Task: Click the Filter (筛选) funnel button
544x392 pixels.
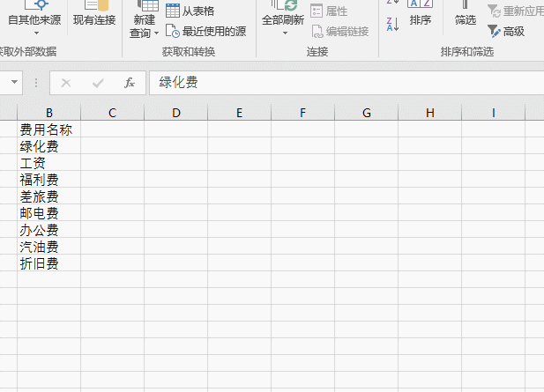Action: point(465,14)
